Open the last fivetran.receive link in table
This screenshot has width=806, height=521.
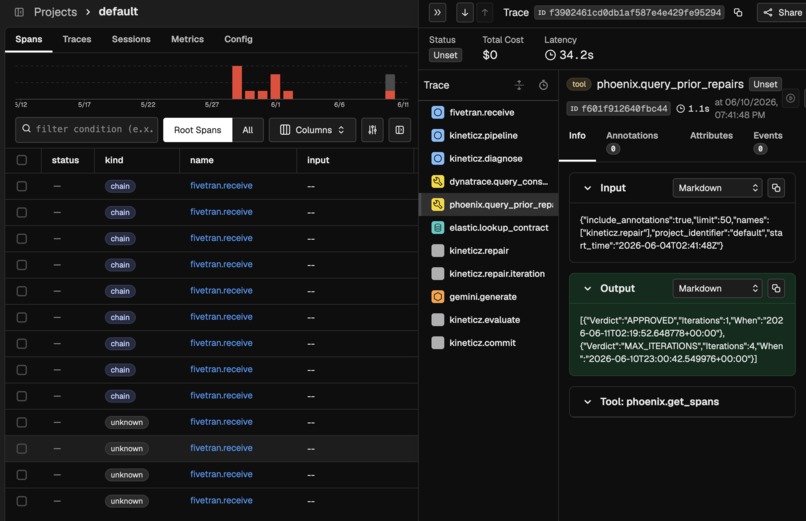221,500
